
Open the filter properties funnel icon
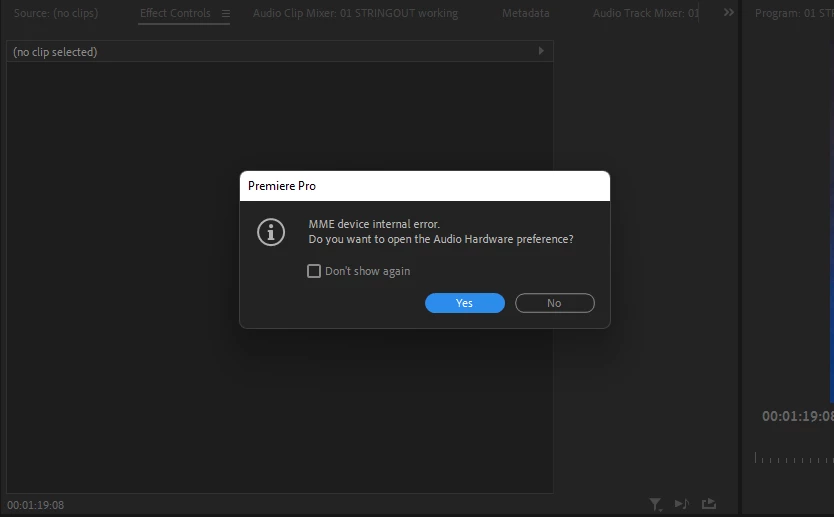(x=655, y=504)
